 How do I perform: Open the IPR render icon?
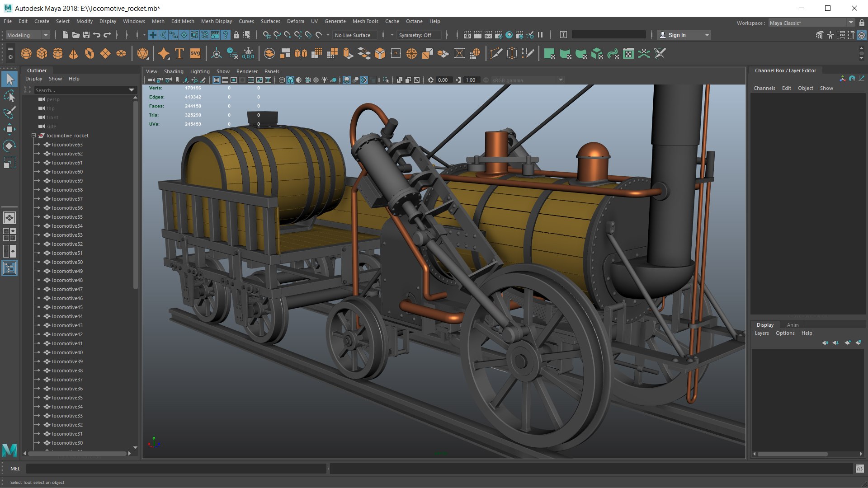488,35
